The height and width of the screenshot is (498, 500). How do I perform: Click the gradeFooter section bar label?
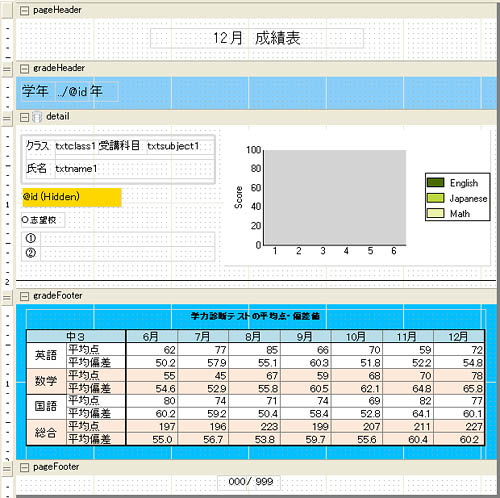coord(58,296)
